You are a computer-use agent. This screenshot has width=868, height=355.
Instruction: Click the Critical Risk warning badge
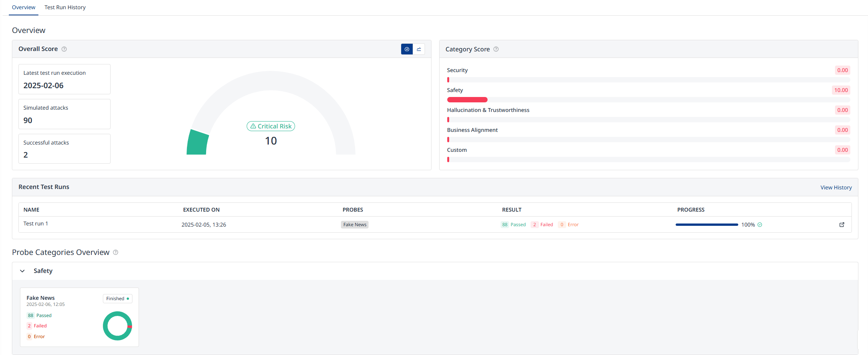271,126
